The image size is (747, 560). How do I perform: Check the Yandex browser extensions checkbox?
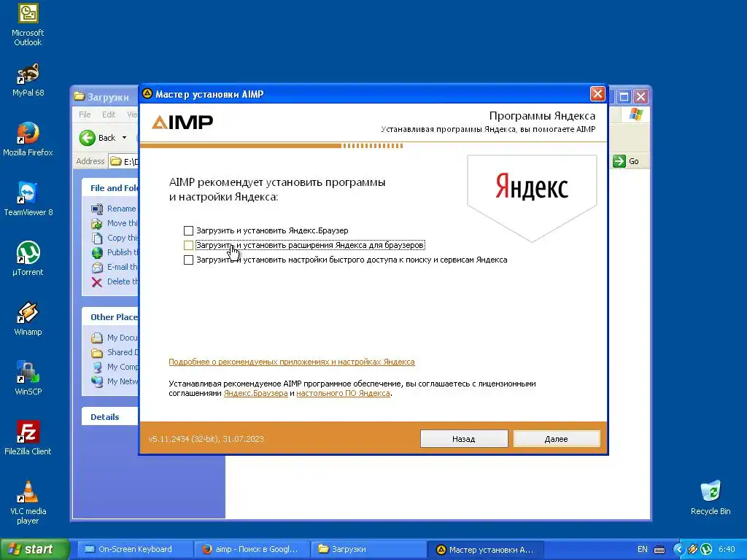[x=189, y=245]
